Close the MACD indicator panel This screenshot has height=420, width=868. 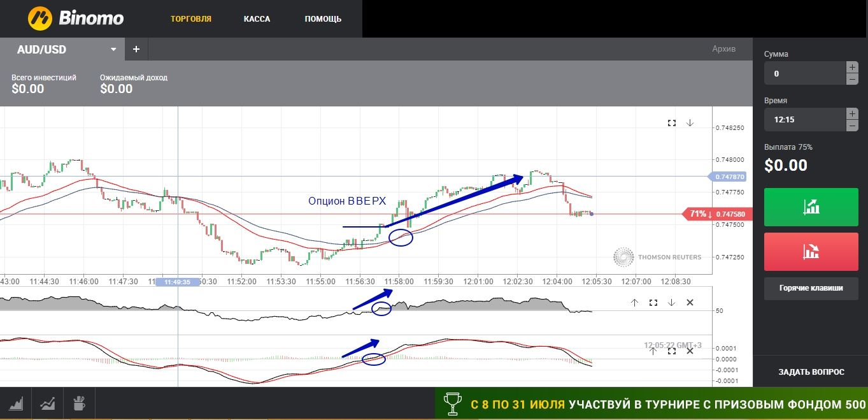(x=690, y=351)
